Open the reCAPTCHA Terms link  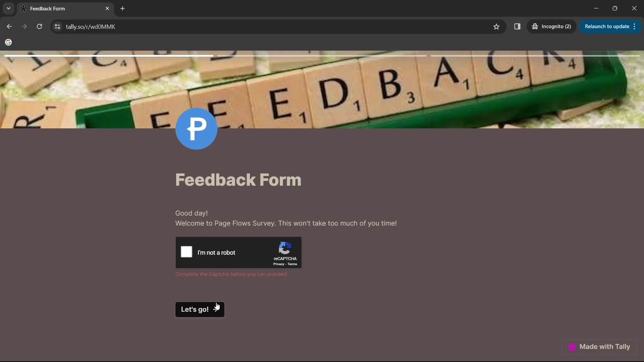pyautogui.click(x=292, y=264)
